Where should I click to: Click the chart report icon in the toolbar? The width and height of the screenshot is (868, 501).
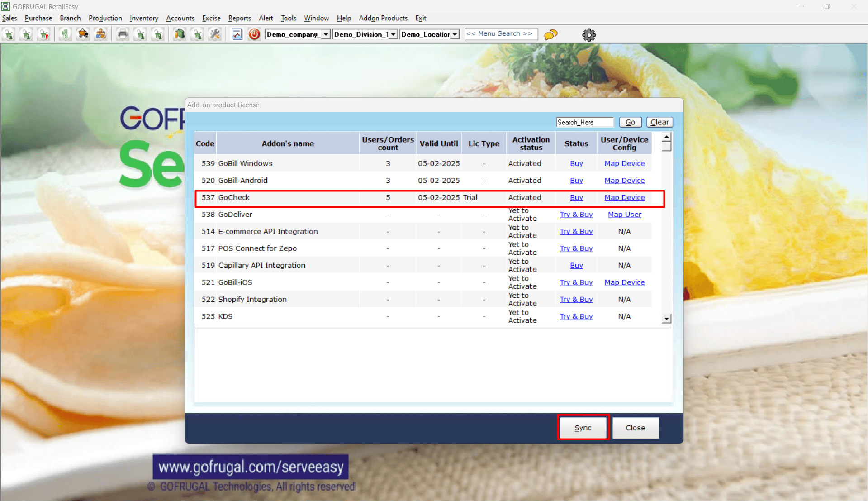click(237, 34)
